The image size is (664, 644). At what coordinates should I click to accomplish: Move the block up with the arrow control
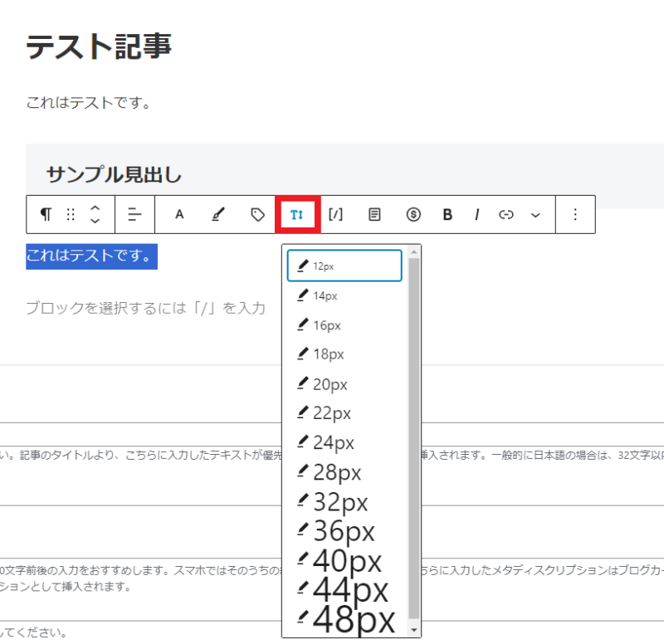point(95,209)
